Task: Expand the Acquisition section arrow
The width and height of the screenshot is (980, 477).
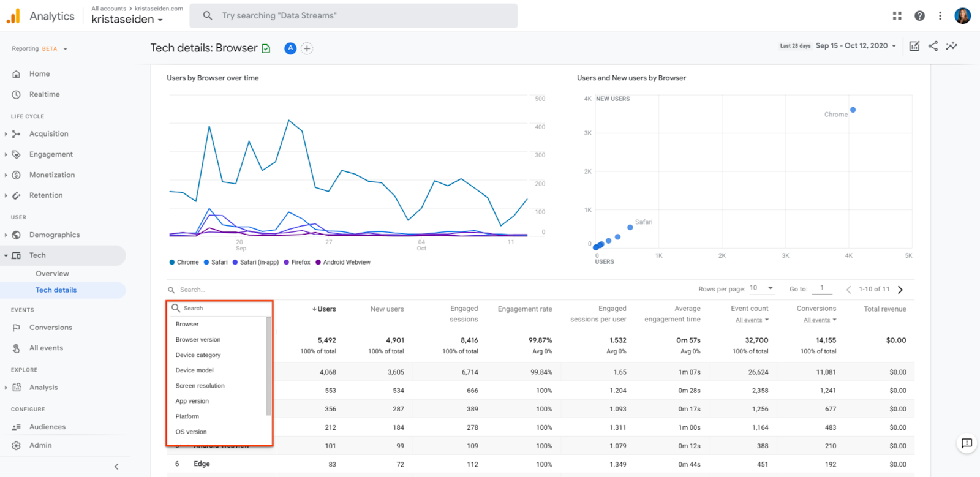Action: pyautogui.click(x=6, y=134)
